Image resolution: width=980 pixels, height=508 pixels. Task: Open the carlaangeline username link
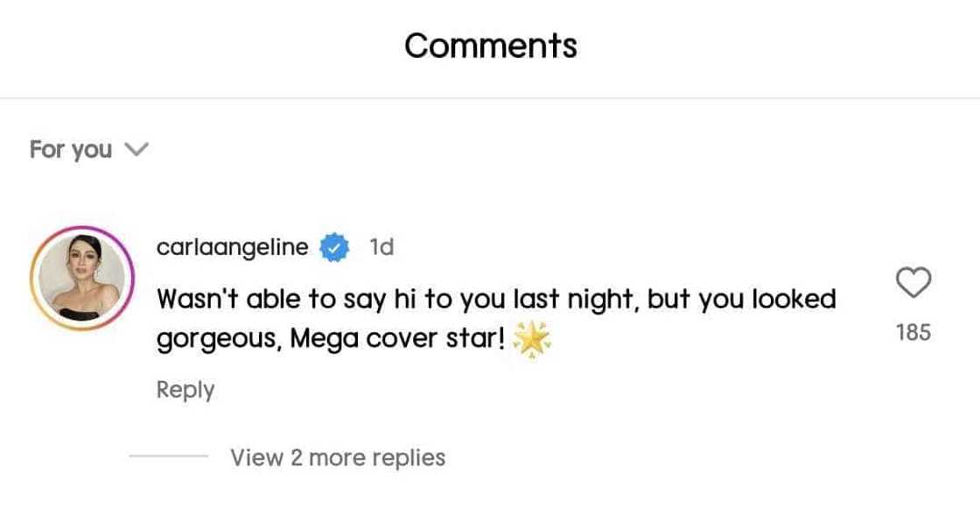(x=232, y=248)
